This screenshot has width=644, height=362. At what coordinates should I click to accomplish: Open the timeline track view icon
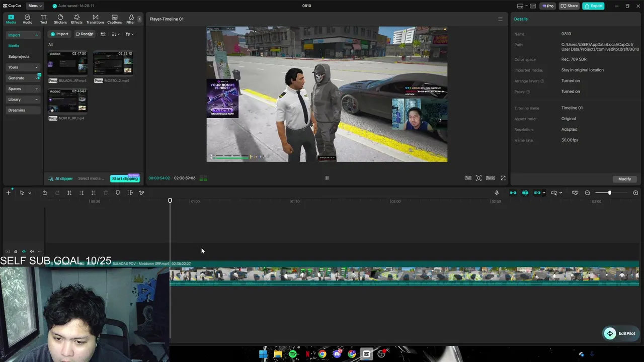[x=575, y=193]
